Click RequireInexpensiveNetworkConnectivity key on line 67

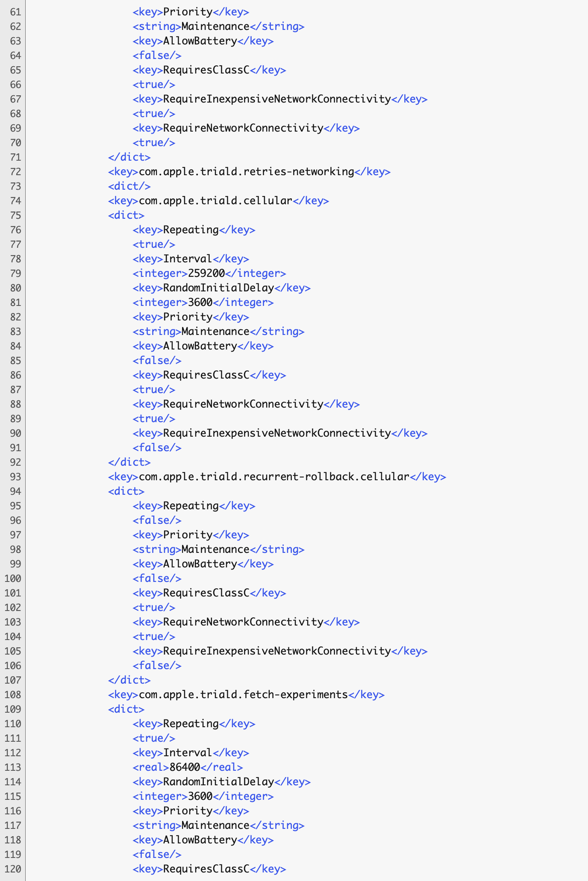click(277, 99)
